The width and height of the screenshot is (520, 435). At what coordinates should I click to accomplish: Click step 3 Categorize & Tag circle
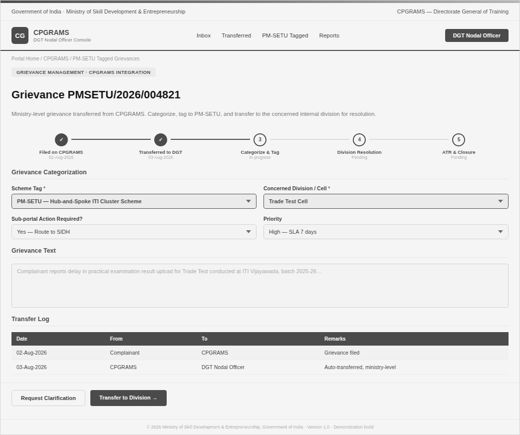260,140
